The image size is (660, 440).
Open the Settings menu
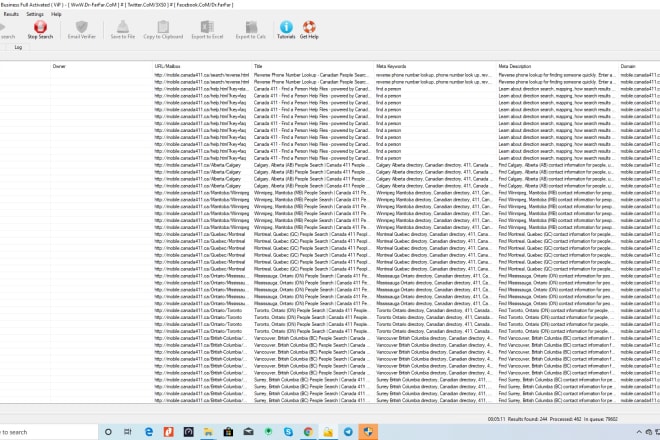[x=35, y=14]
